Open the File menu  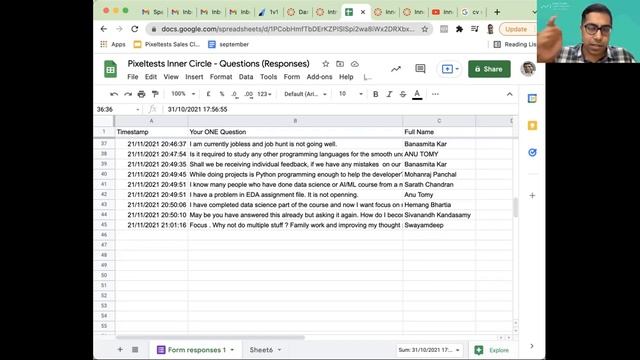[x=133, y=77]
